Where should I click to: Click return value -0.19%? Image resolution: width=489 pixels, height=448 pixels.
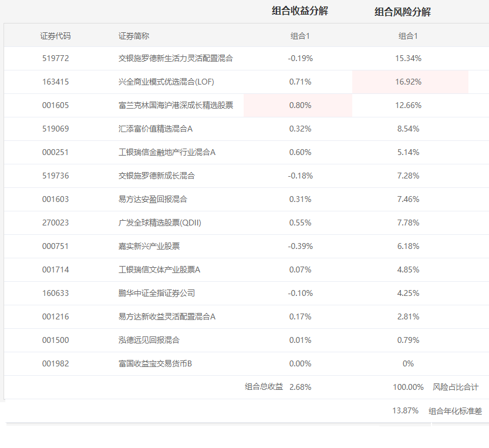point(301,58)
